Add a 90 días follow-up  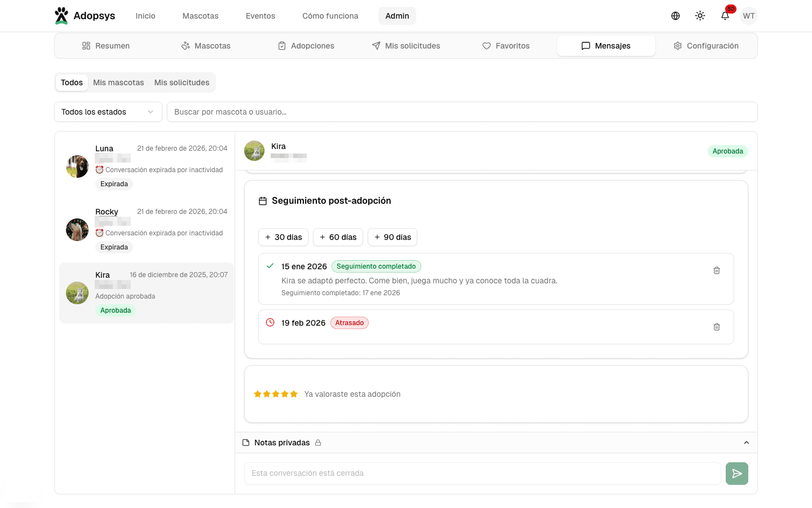[x=392, y=237]
